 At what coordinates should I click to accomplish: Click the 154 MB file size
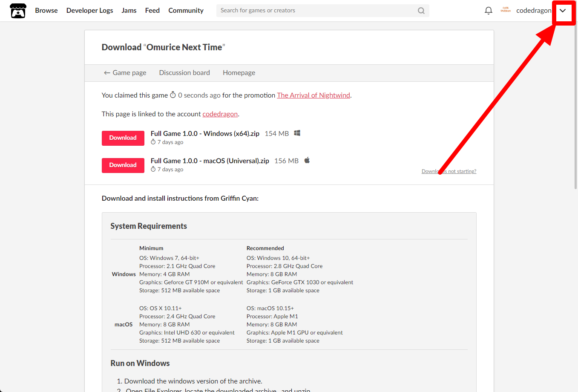[x=277, y=133]
